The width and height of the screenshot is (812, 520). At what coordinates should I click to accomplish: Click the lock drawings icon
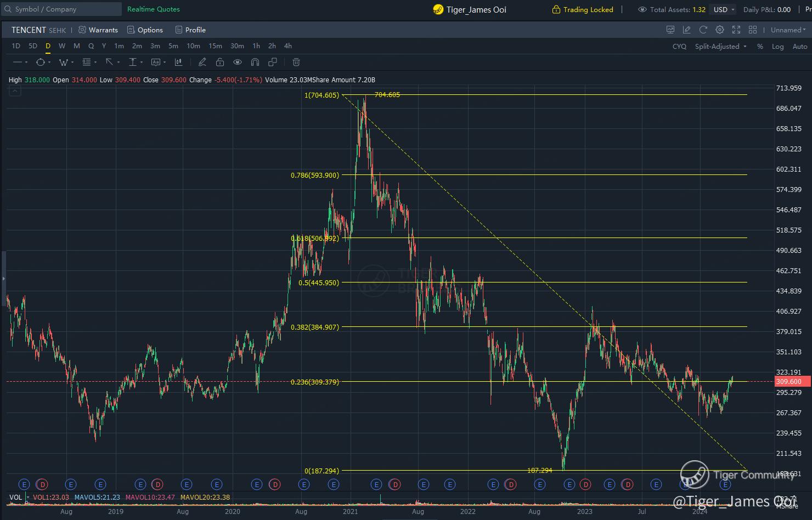pos(220,63)
